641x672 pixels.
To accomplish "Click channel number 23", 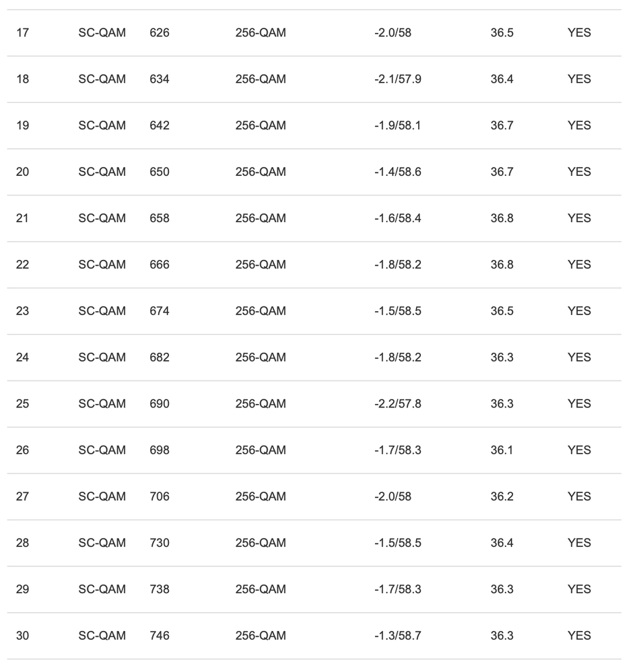I will click(22, 311).
